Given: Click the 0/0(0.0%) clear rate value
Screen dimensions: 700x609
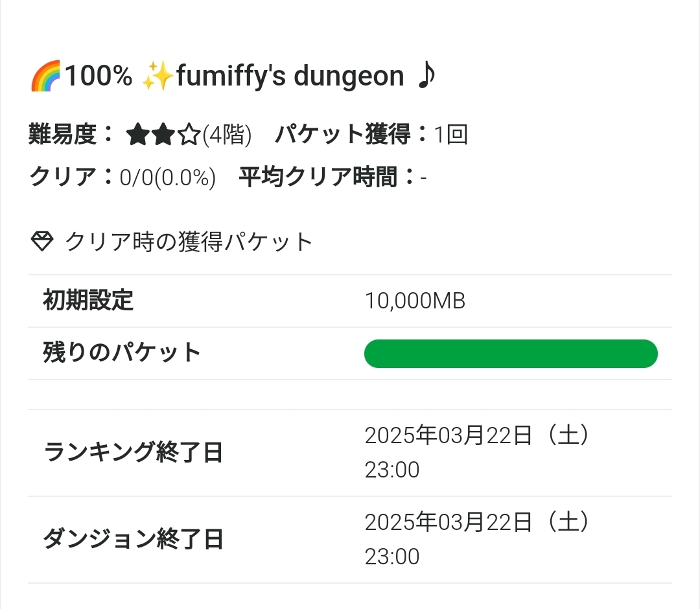Looking at the screenshot, I should [x=168, y=177].
